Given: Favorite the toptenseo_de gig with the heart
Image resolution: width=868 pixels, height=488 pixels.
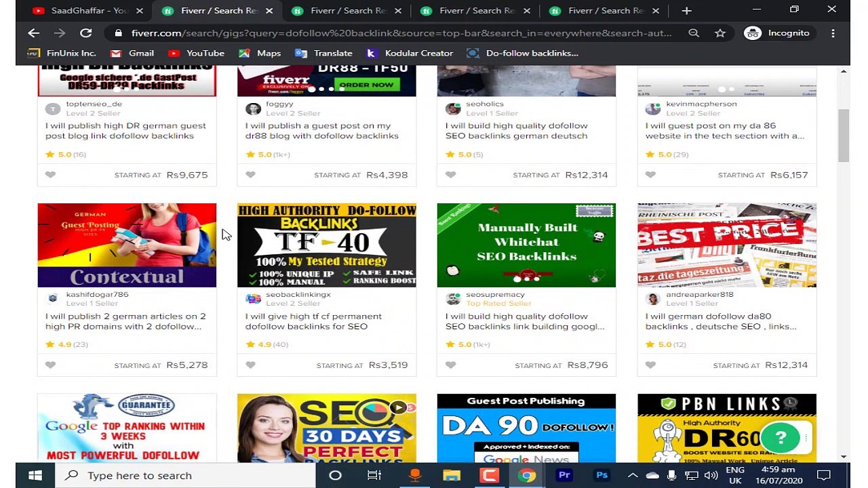Looking at the screenshot, I should pyautogui.click(x=51, y=175).
